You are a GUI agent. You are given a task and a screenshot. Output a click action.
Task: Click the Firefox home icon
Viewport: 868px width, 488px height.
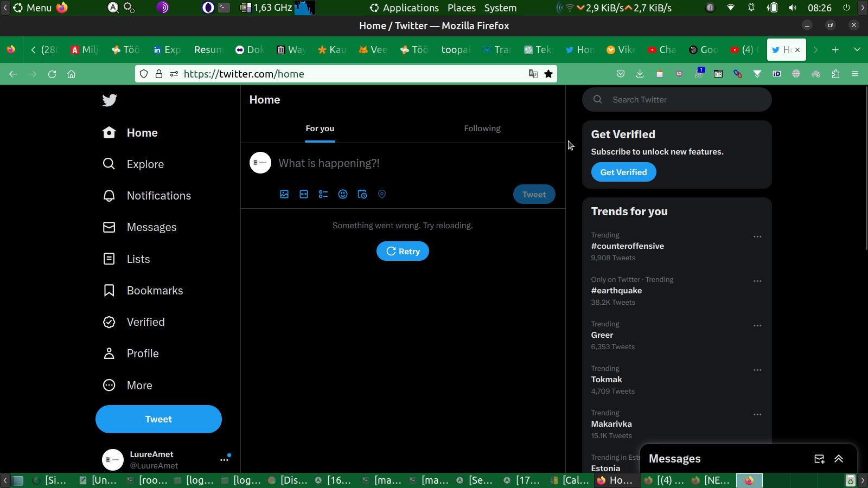click(71, 74)
